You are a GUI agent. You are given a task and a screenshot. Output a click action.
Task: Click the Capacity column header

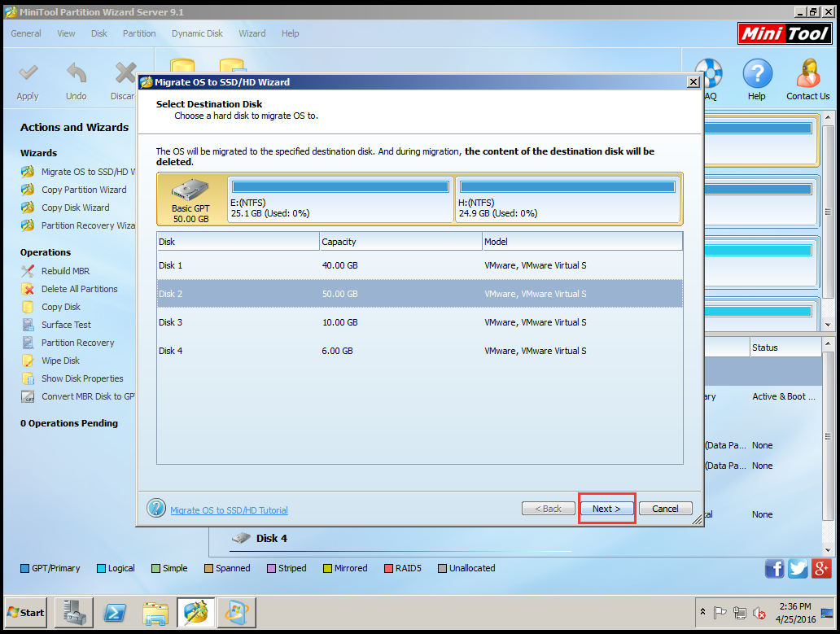pyautogui.click(x=400, y=242)
